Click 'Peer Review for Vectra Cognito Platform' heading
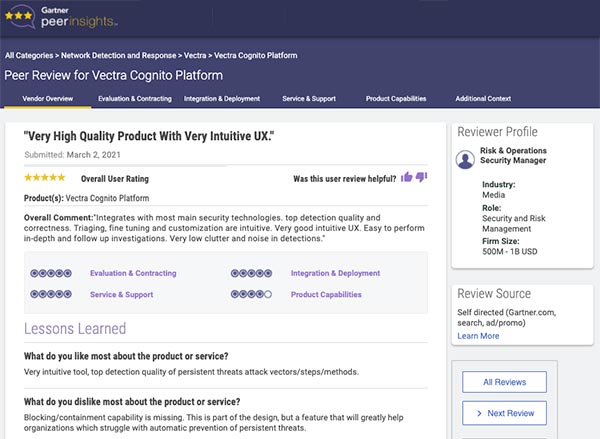The width and height of the screenshot is (600, 439). click(114, 75)
